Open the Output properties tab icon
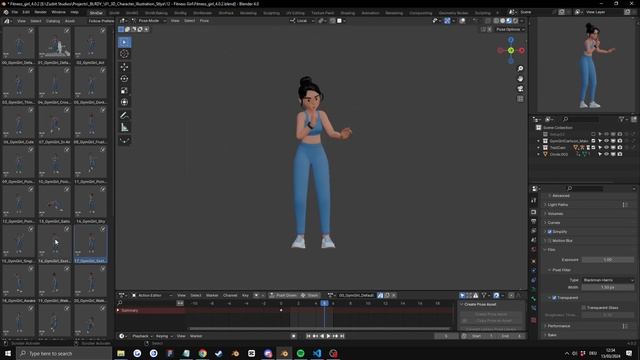The width and height of the screenshot is (640, 360). 533,221
